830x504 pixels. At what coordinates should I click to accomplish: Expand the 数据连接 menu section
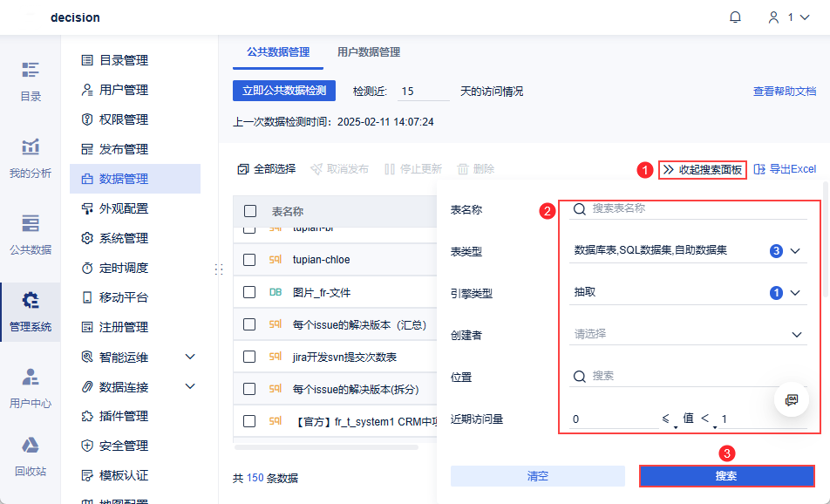point(139,385)
